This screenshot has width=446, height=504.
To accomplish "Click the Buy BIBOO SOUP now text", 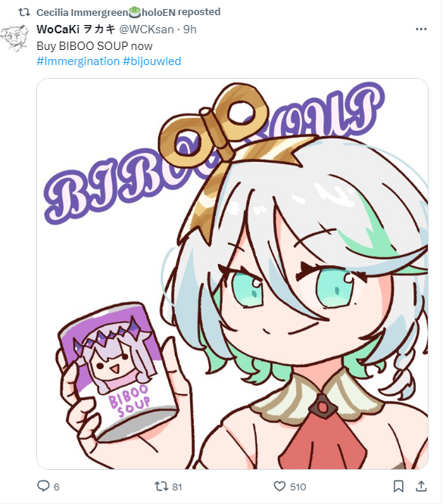I will point(95,46).
